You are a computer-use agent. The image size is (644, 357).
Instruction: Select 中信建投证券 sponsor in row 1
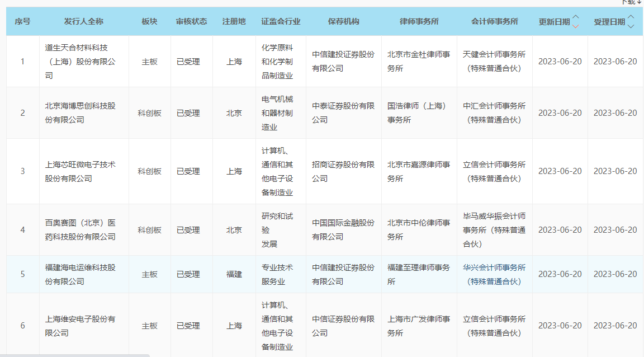click(x=343, y=62)
